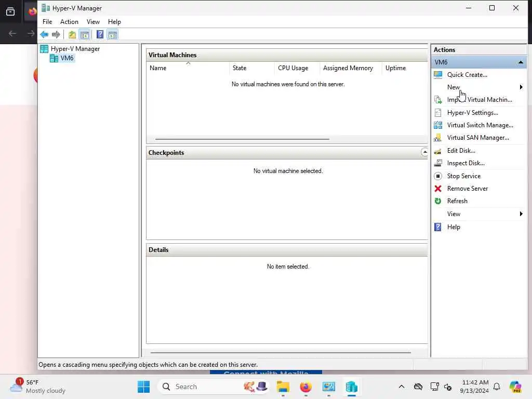Click the Hyper-V Settings page icon
This screenshot has height=399, width=532.
coord(438,113)
